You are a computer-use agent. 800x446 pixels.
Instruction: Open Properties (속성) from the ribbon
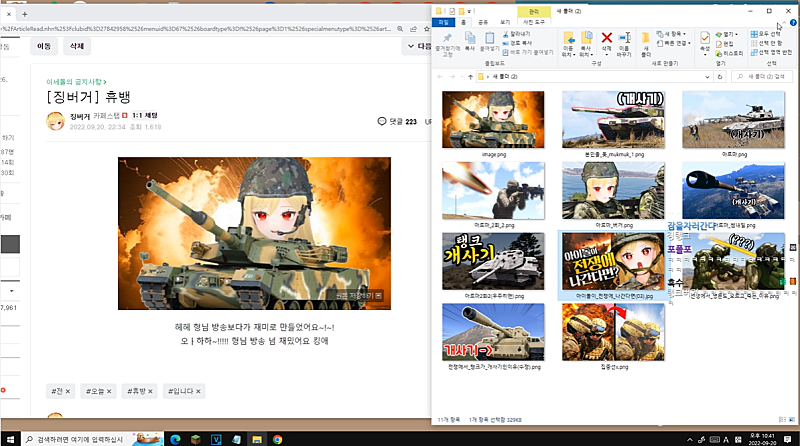pyautogui.click(x=705, y=40)
